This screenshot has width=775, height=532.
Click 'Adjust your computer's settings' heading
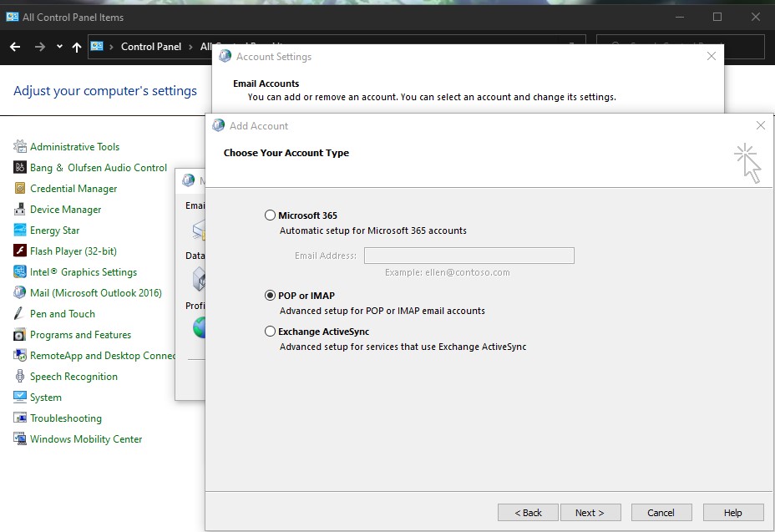pos(104,91)
